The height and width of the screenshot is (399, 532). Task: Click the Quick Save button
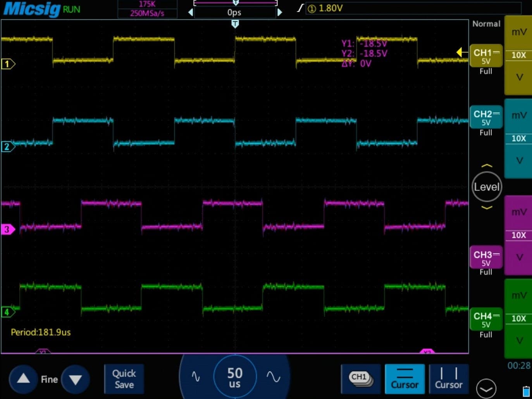[124, 379]
